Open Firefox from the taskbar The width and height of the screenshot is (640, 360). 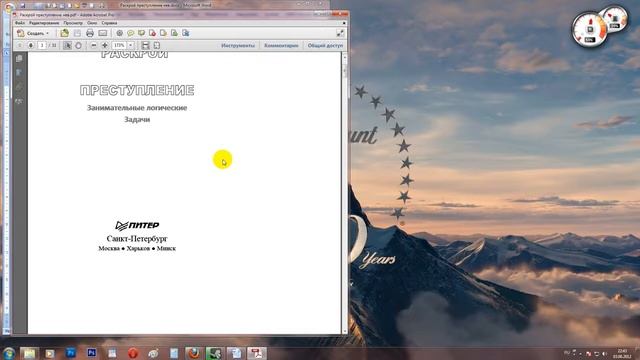click(194, 353)
